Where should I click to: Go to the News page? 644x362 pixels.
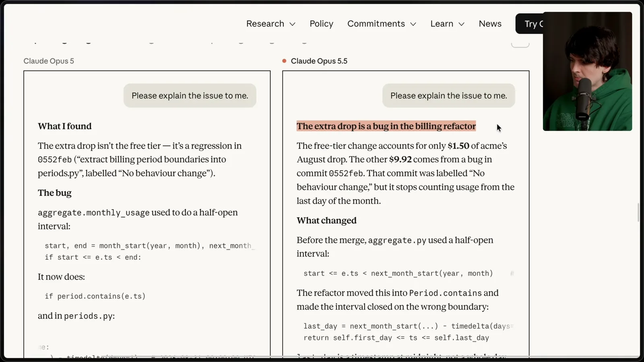pyautogui.click(x=490, y=24)
